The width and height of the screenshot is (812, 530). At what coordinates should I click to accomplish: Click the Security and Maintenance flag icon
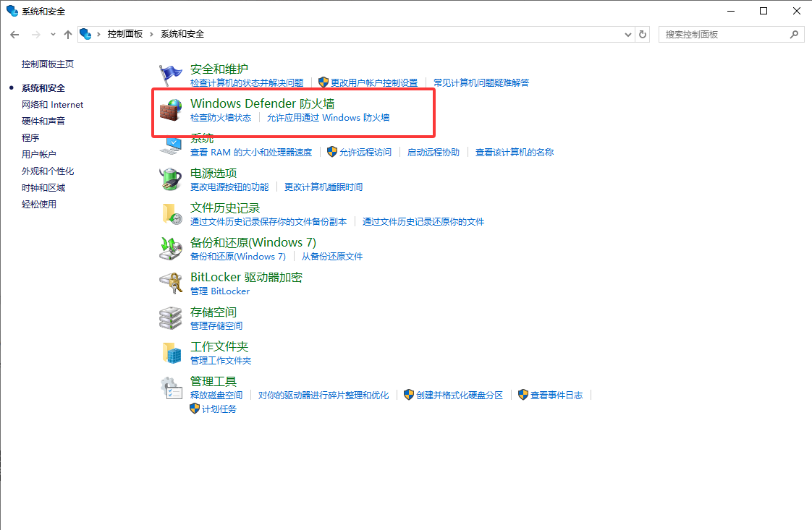click(x=170, y=75)
